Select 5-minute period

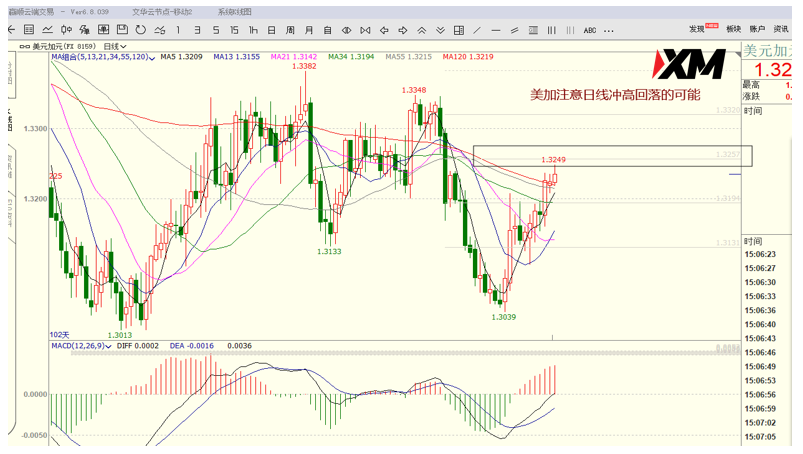point(216,30)
